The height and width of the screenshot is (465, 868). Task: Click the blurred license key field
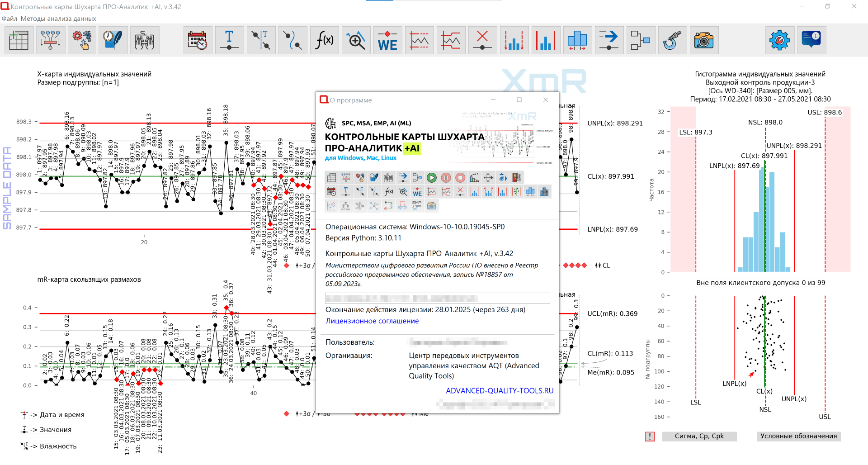tap(437, 298)
